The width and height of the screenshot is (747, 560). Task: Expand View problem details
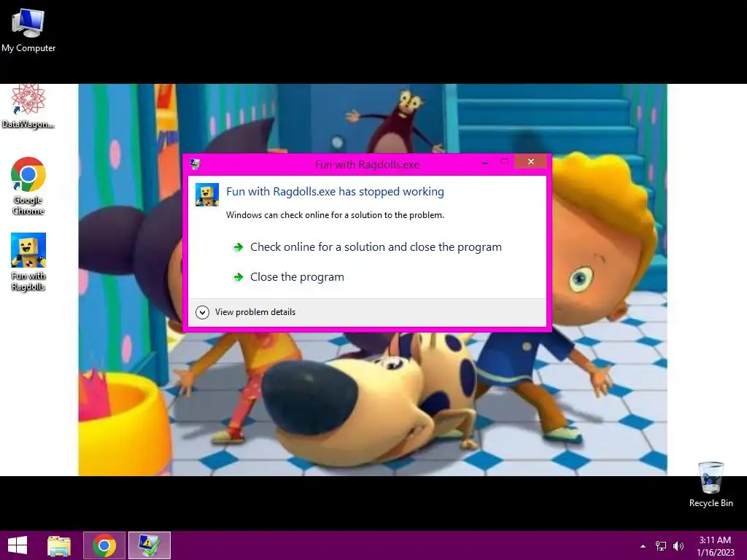coord(246,312)
